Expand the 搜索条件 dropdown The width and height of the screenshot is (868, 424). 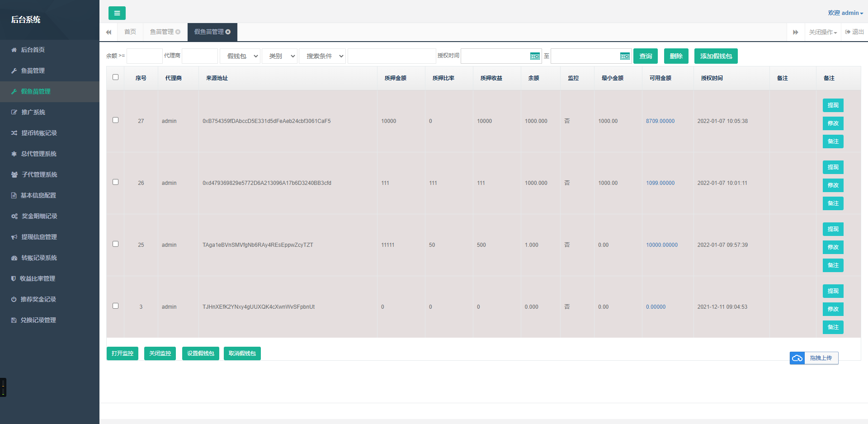coord(322,56)
